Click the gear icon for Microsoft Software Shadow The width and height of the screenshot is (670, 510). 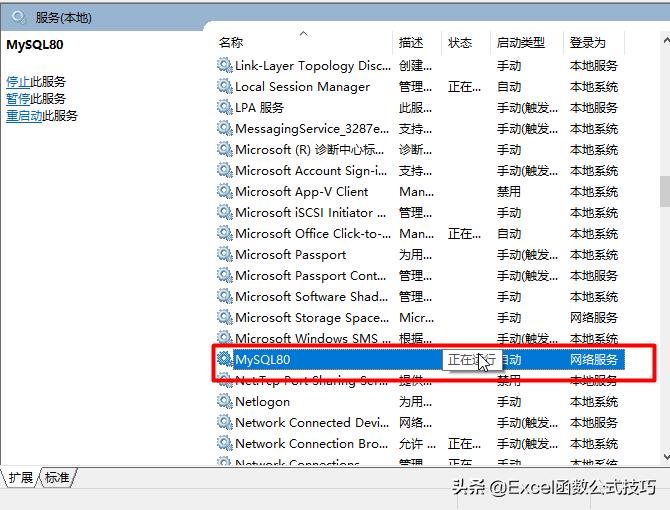click(224, 296)
